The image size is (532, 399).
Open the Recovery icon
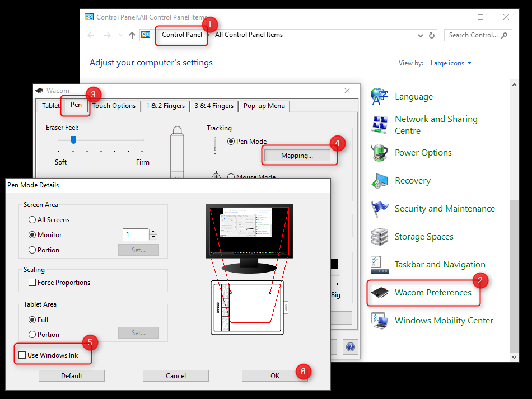379,181
